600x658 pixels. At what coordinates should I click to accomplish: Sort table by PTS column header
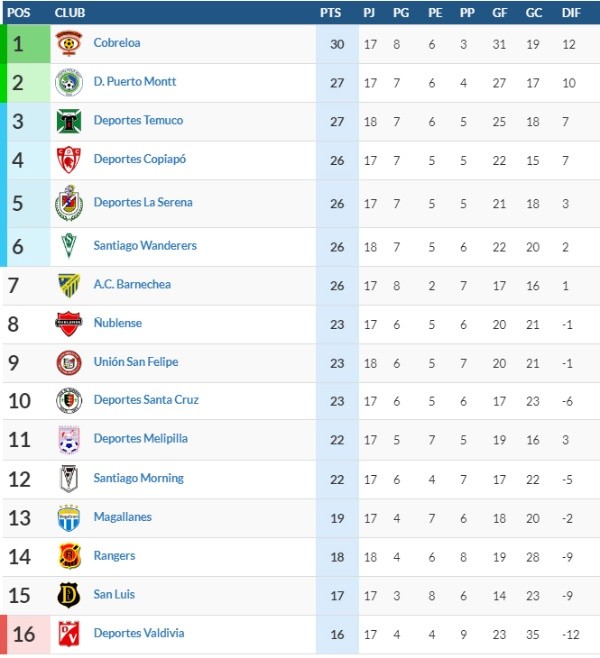(x=330, y=13)
